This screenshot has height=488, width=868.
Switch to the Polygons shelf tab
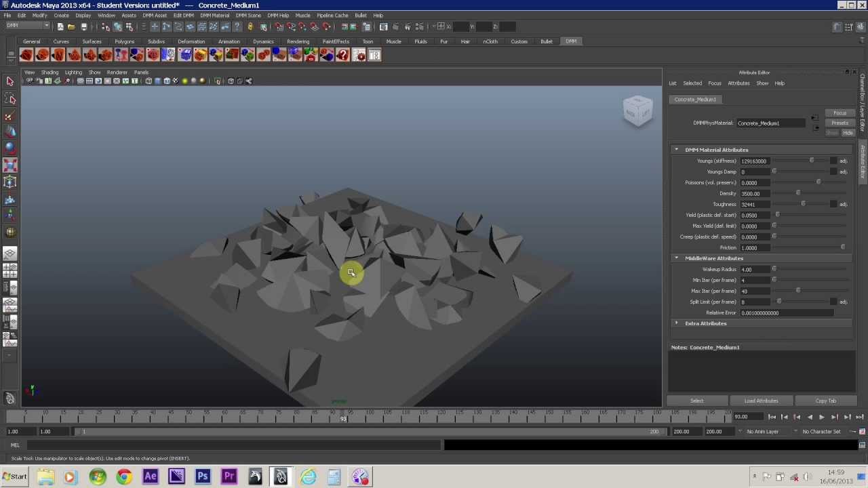[124, 41]
